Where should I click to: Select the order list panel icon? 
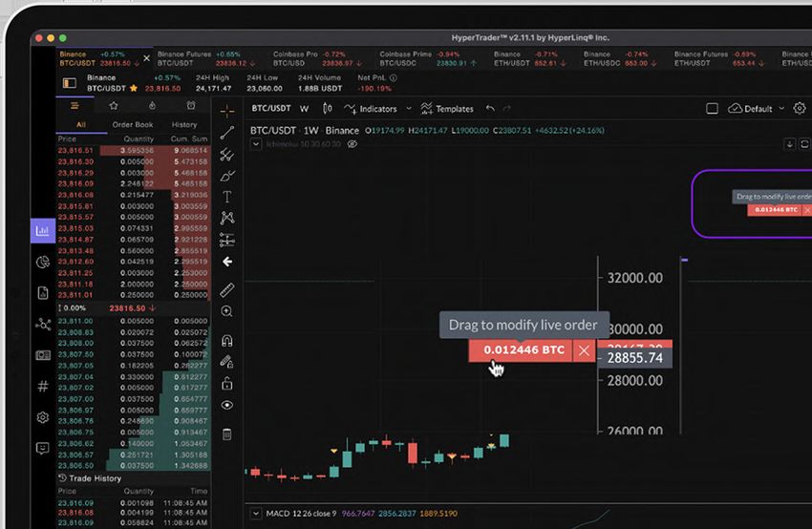point(75,106)
